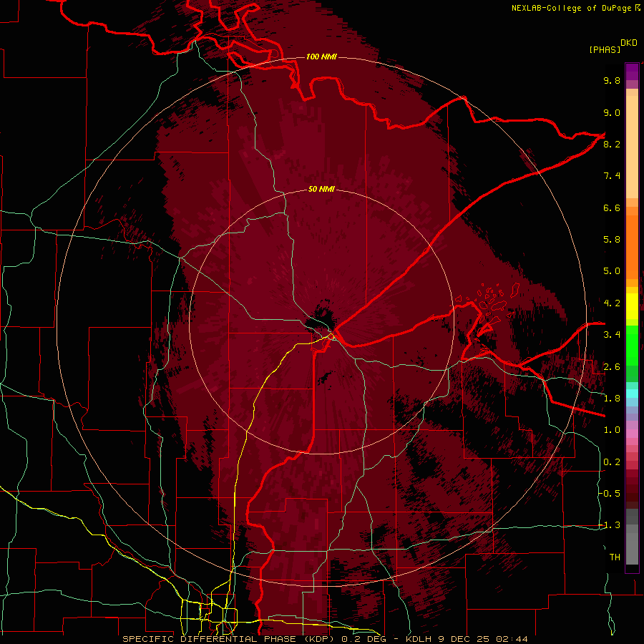
Task: Click the 100 NMI range ring label
Action: [x=321, y=57]
